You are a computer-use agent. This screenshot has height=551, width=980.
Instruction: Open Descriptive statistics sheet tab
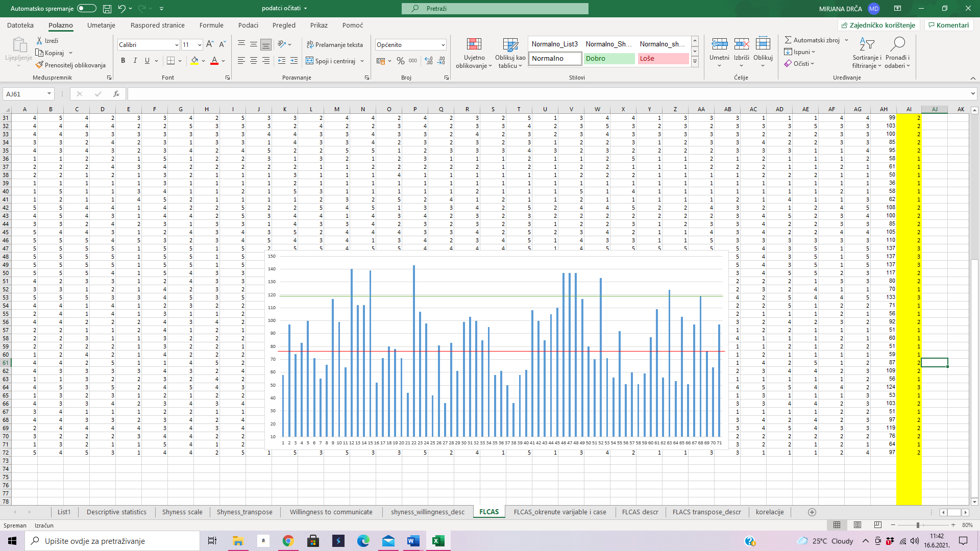(116, 512)
